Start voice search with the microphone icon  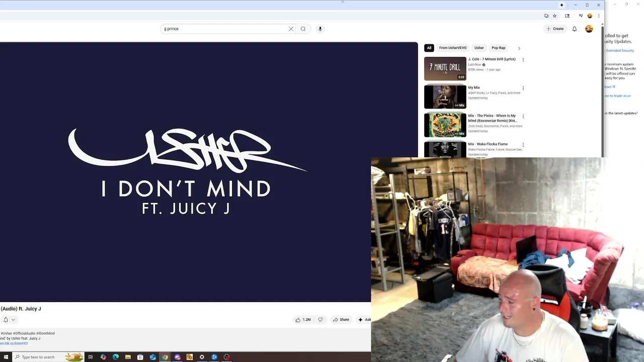click(320, 29)
